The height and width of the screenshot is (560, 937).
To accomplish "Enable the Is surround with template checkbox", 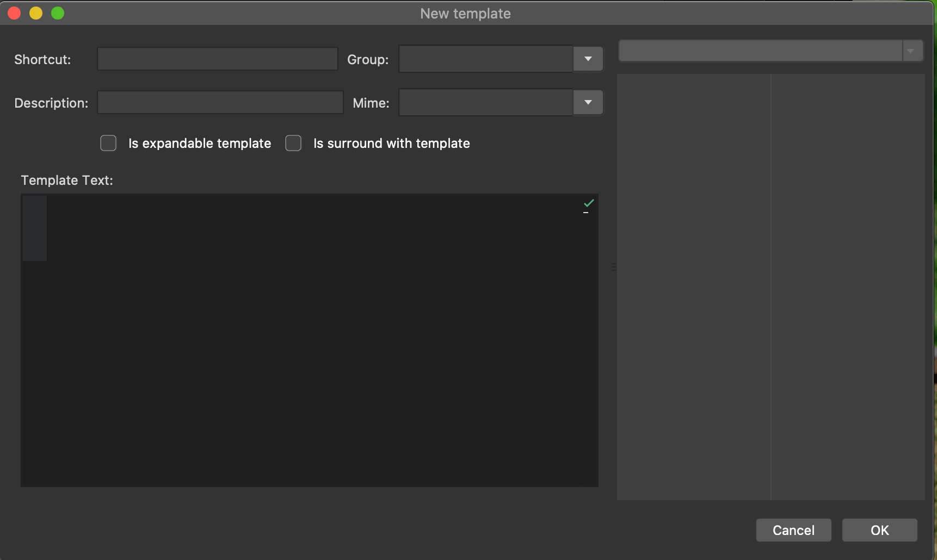I will tap(293, 143).
